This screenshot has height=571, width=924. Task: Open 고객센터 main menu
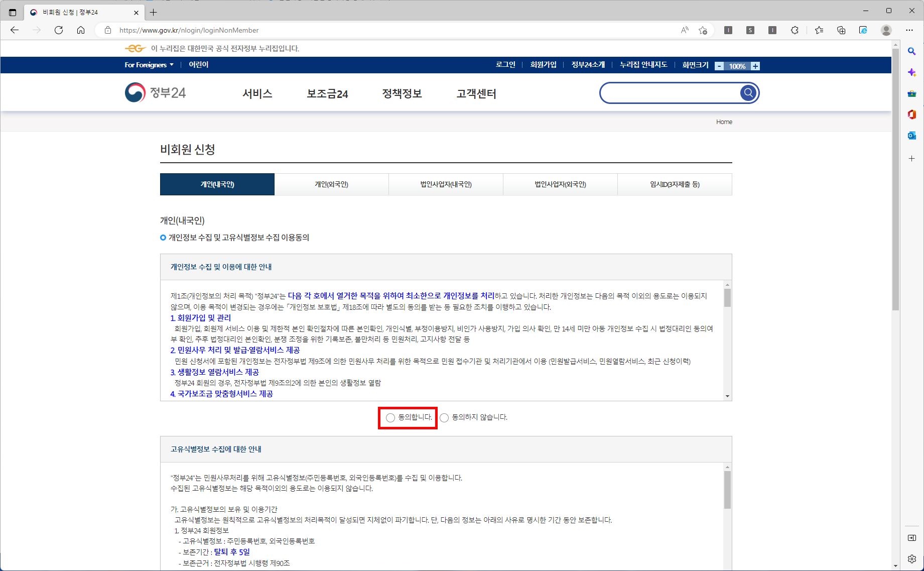pos(476,93)
